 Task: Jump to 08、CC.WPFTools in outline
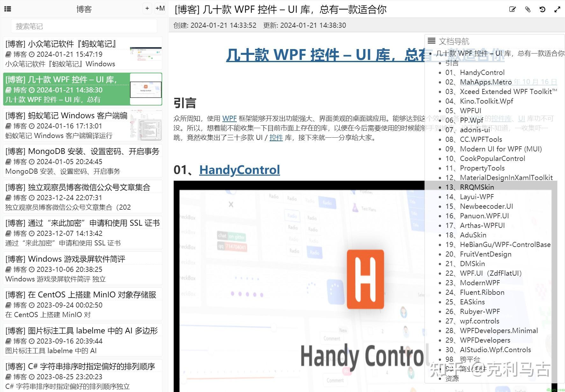(x=474, y=140)
